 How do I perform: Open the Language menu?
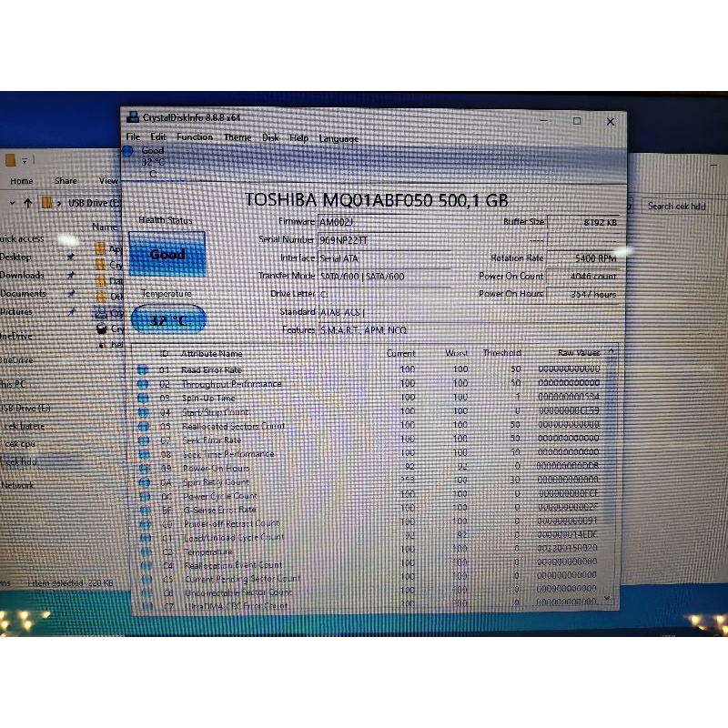click(x=339, y=139)
